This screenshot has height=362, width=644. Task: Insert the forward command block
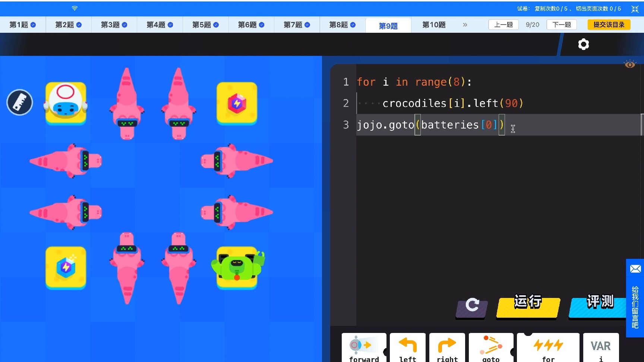[364, 348]
